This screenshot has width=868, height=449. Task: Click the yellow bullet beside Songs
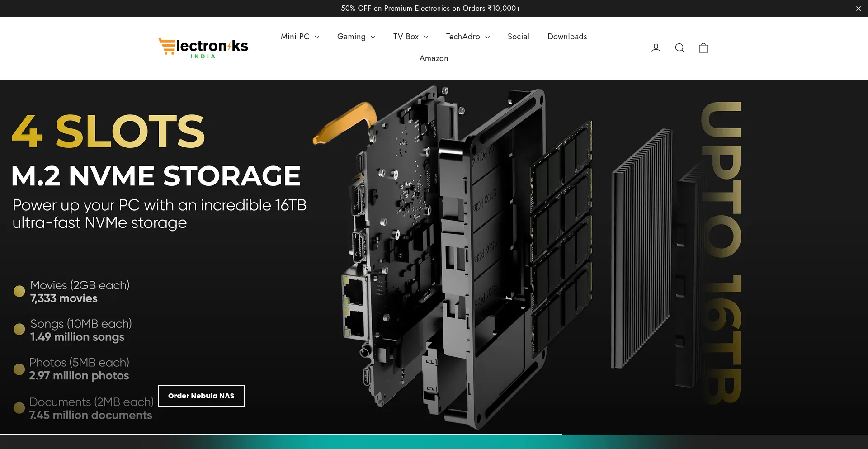coord(19,329)
